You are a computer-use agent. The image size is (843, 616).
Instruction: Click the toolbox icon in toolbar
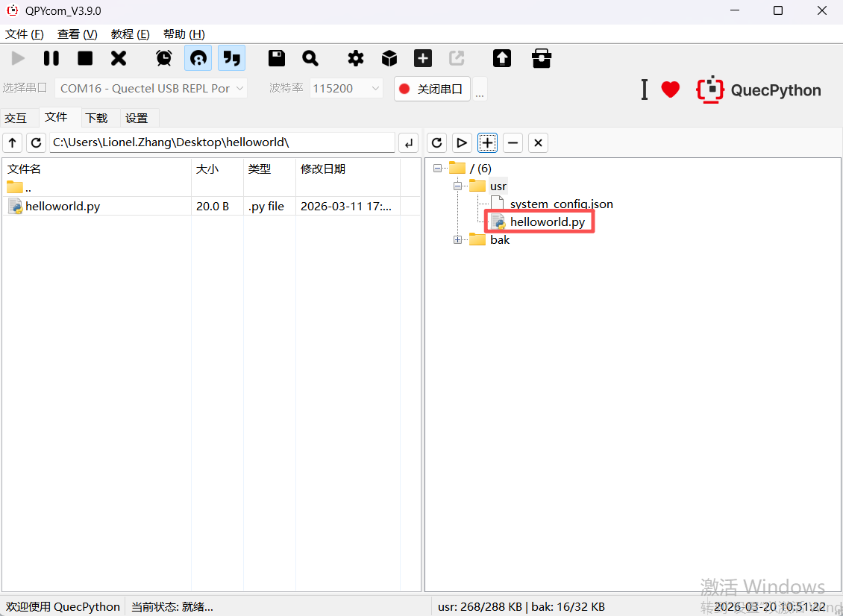point(541,58)
